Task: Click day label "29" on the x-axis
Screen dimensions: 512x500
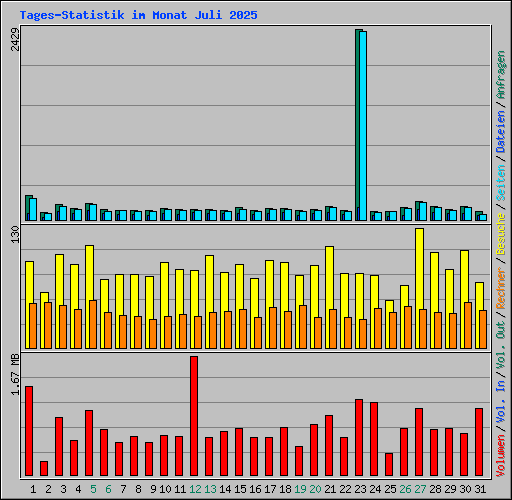Action: tap(450, 489)
